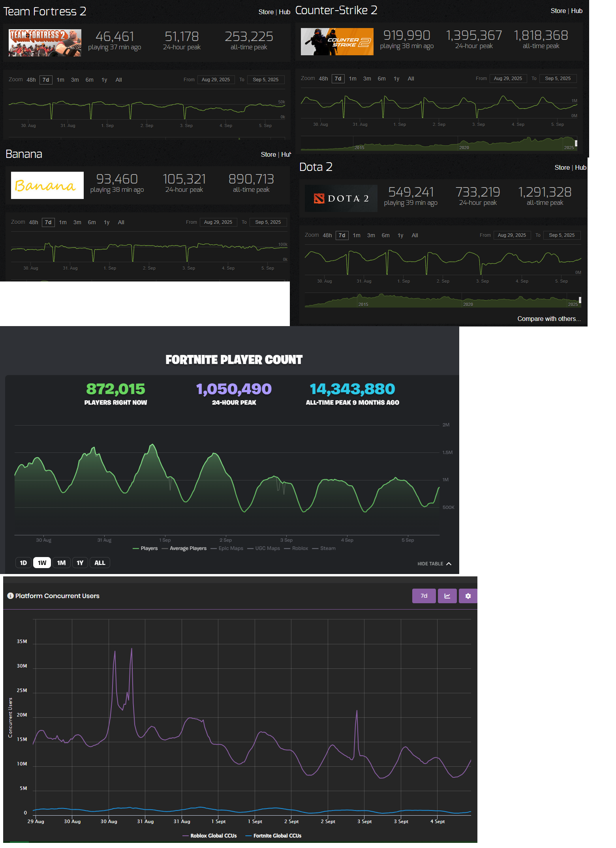The image size is (616, 848).
Task: Choose 1y zoom on Dota 2 chart
Action: click(x=400, y=235)
